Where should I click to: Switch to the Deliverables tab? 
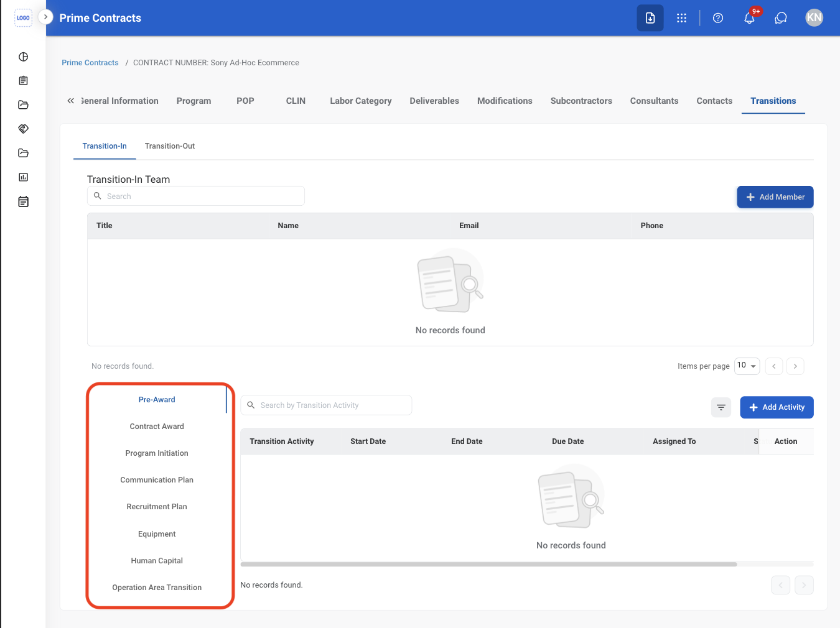tap(434, 101)
